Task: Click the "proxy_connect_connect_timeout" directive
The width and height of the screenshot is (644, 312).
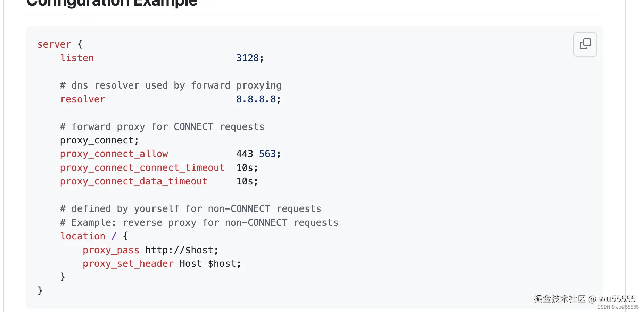Action: 142,168
